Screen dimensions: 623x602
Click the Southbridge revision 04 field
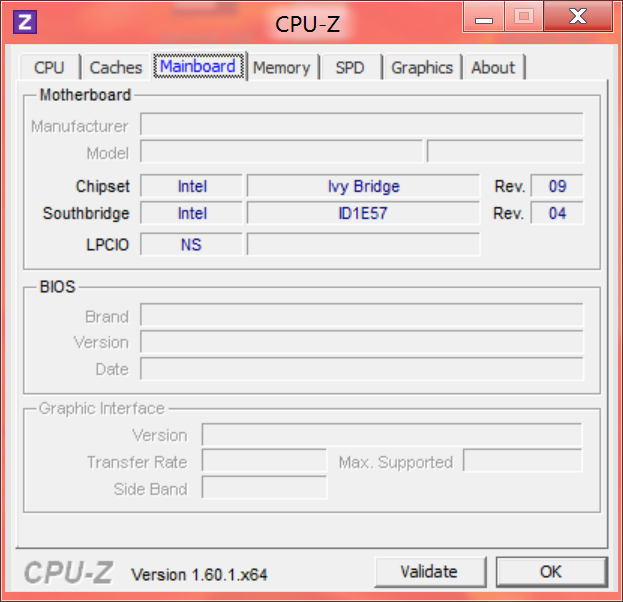[557, 213]
